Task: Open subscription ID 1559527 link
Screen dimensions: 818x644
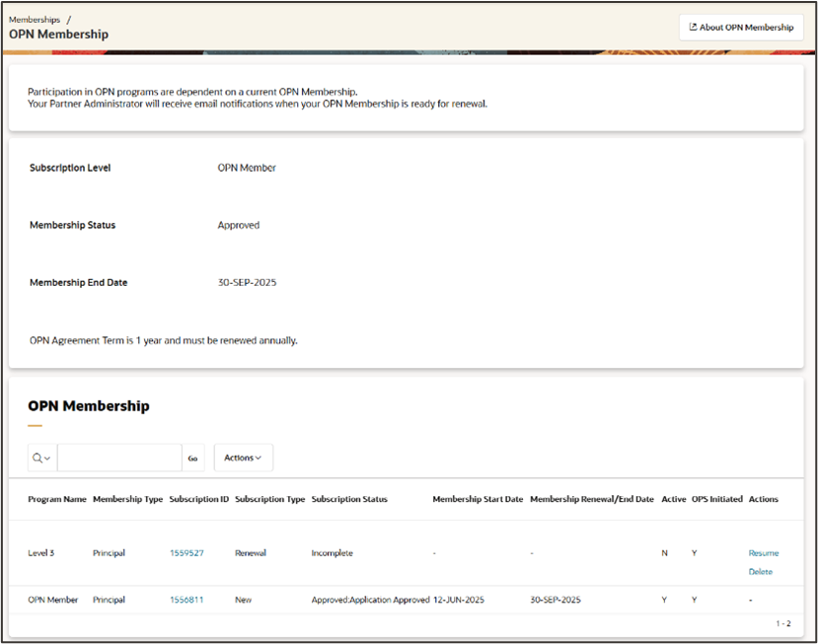Action: point(186,552)
